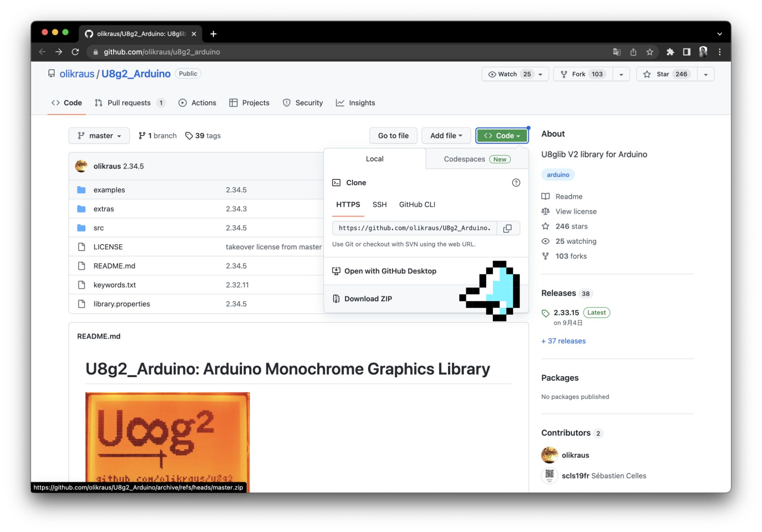762x532 pixels.
Task: Open the Insights tab
Action: tap(355, 103)
